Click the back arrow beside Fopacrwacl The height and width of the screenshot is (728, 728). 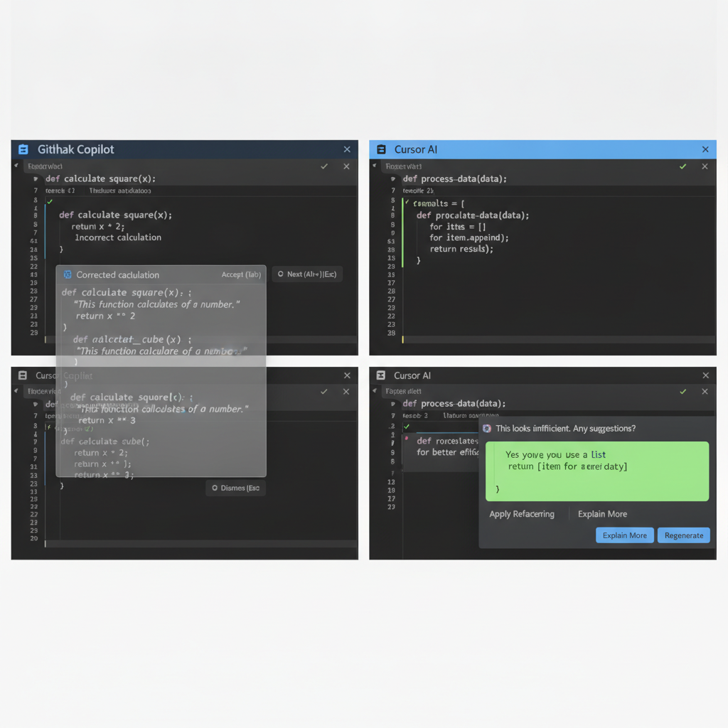tap(16, 165)
